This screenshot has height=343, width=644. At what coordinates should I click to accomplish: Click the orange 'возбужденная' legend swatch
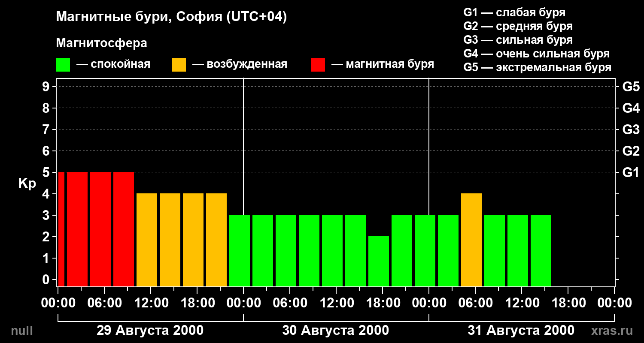coord(179,65)
